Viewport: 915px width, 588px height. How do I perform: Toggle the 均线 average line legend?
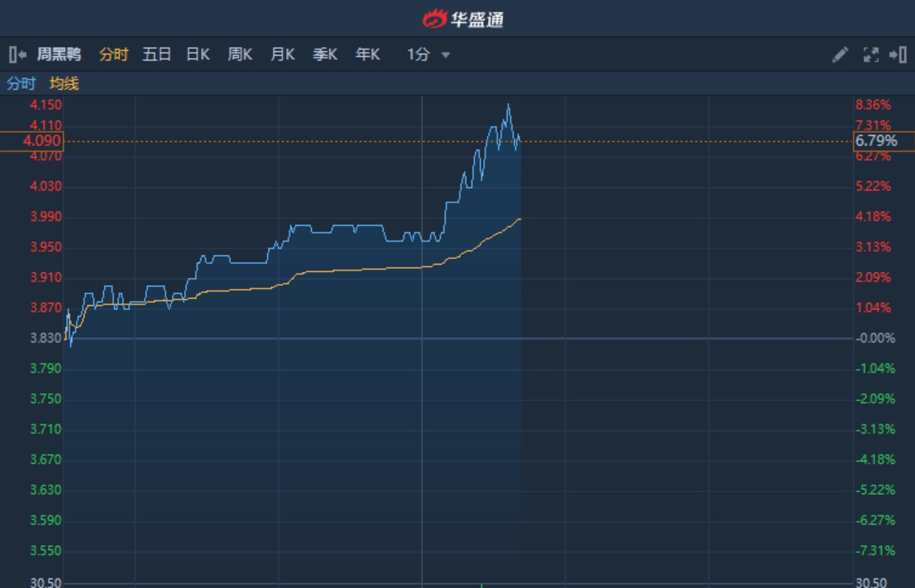coord(64,83)
